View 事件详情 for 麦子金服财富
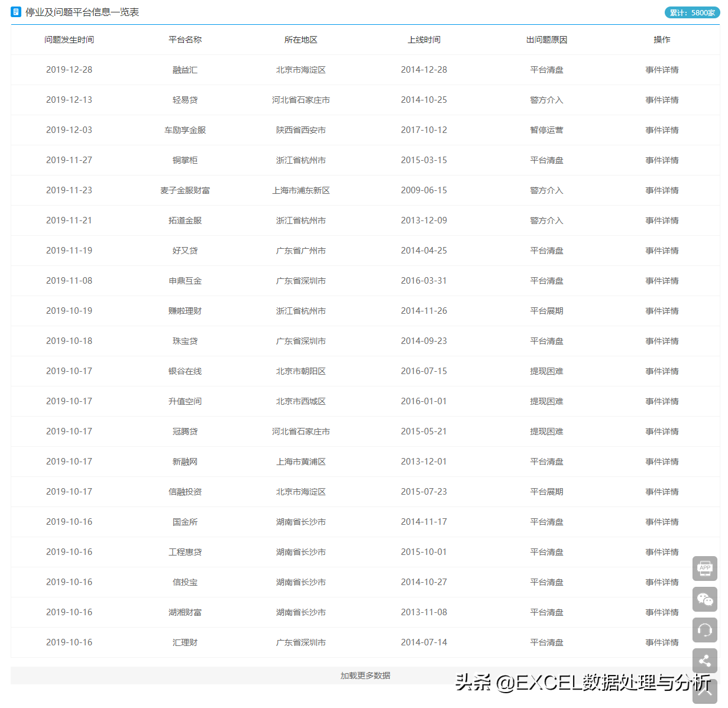Viewport: 728px width, 708px height. [x=662, y=190]
